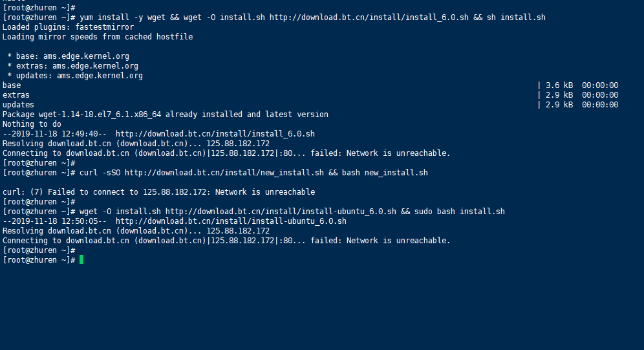This screenshot has width=644, height=350.
Task: Click the 'sudo bash install.sh' command text
Action: (460, 212)
